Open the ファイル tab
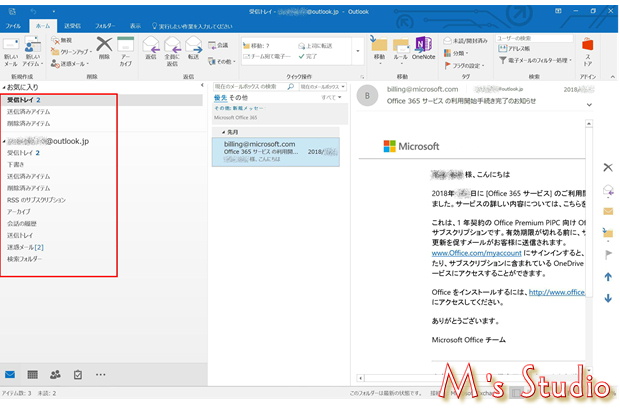 [13, 26]
